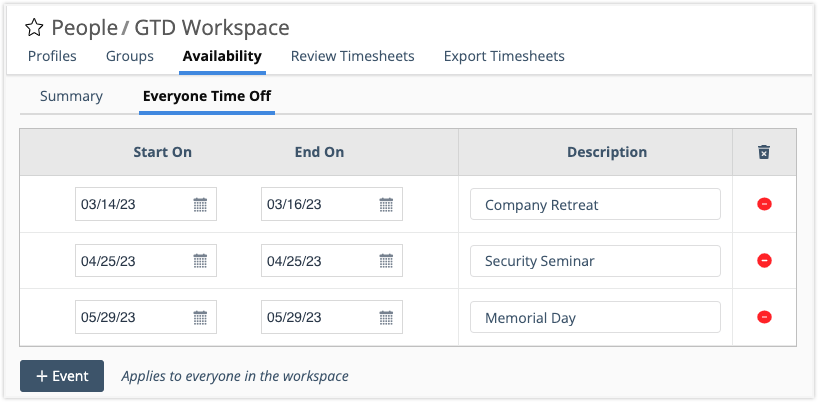Open calendar for Company Retreat end date
Viewport: 818px width, 402px height.
(x=386, y=205)
